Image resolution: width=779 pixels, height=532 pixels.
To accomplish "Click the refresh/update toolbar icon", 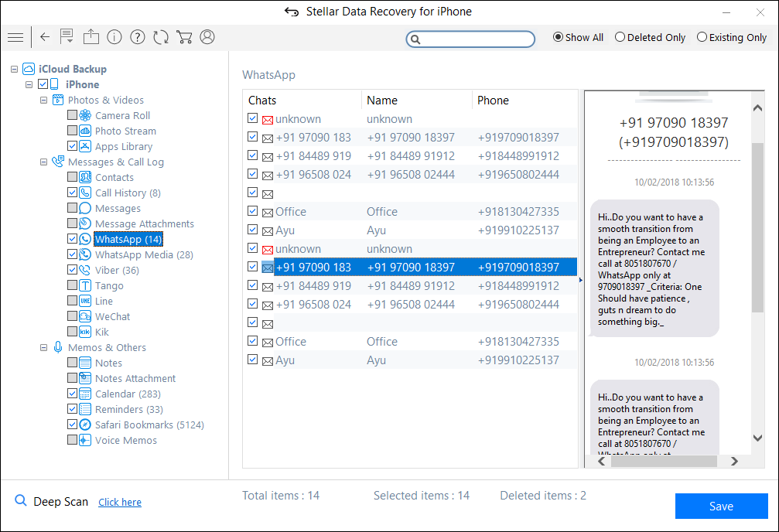I will point(161,37).
